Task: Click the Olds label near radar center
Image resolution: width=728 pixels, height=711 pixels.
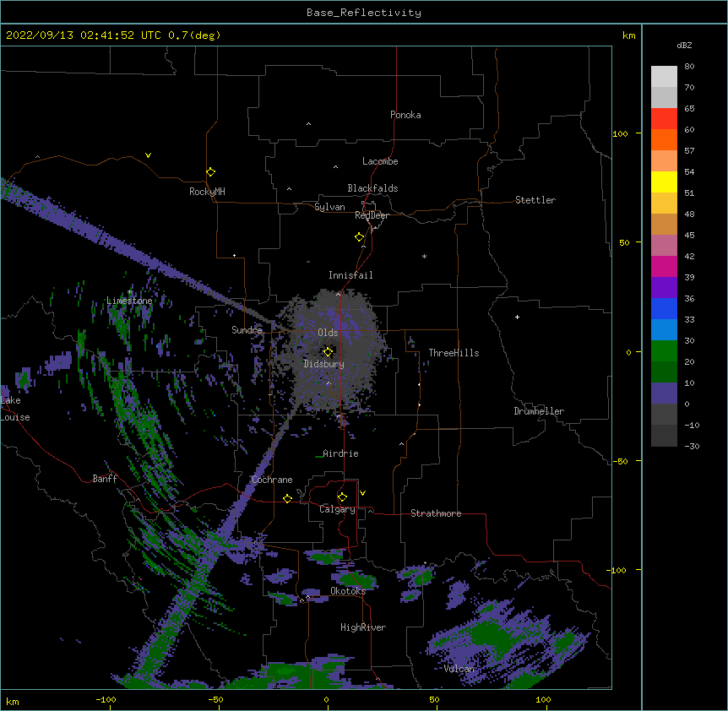Action: point(328,333)
